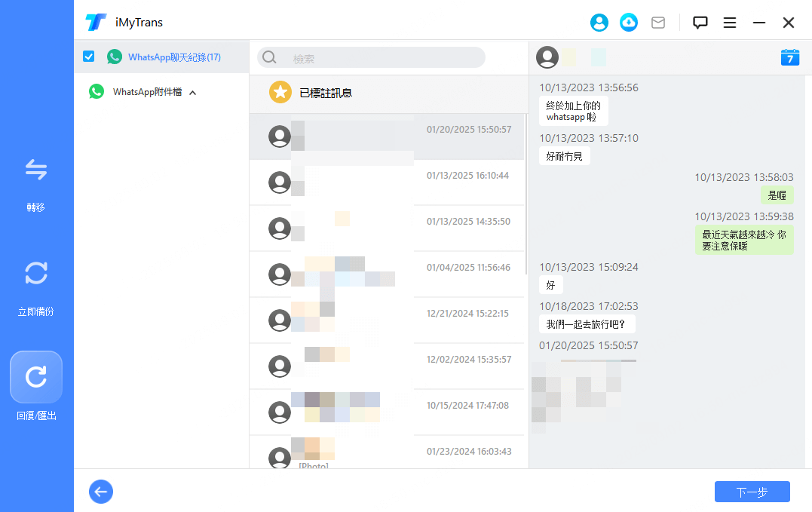
Task: Click timestamp 10/13/2023 13:56:56
Action: (x=589, y=87)
